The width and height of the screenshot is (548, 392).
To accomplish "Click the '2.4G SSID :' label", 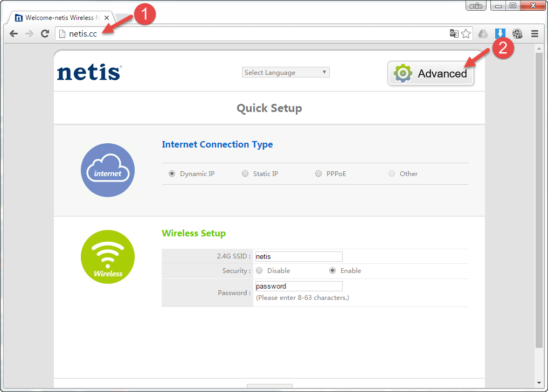I will tap(233, 256).
